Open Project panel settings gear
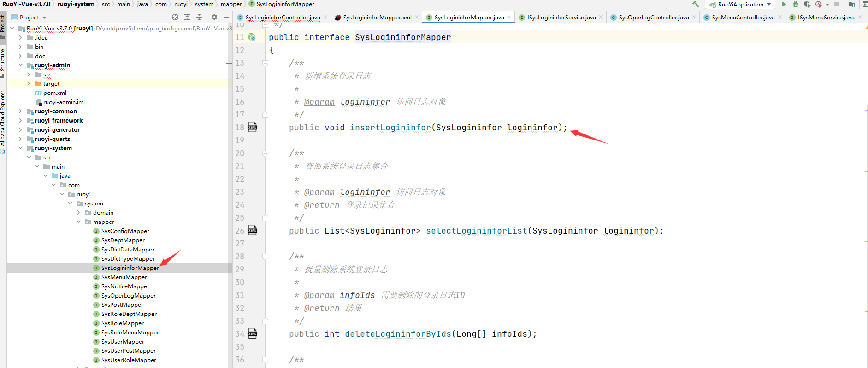 click(214, 17)
